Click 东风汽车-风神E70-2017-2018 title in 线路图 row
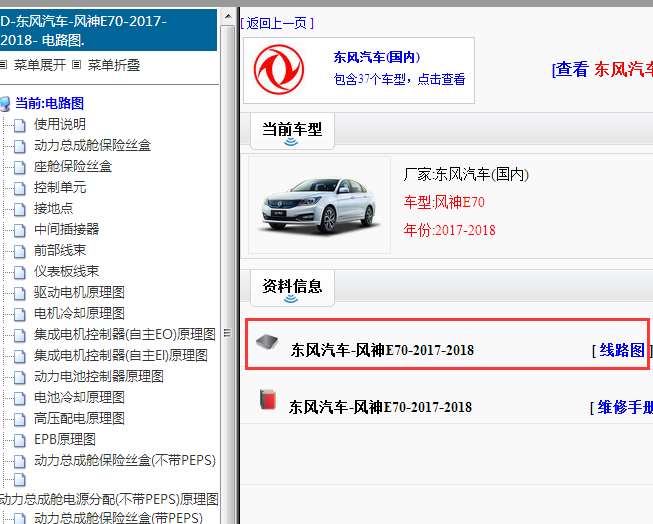 (382, 350)
